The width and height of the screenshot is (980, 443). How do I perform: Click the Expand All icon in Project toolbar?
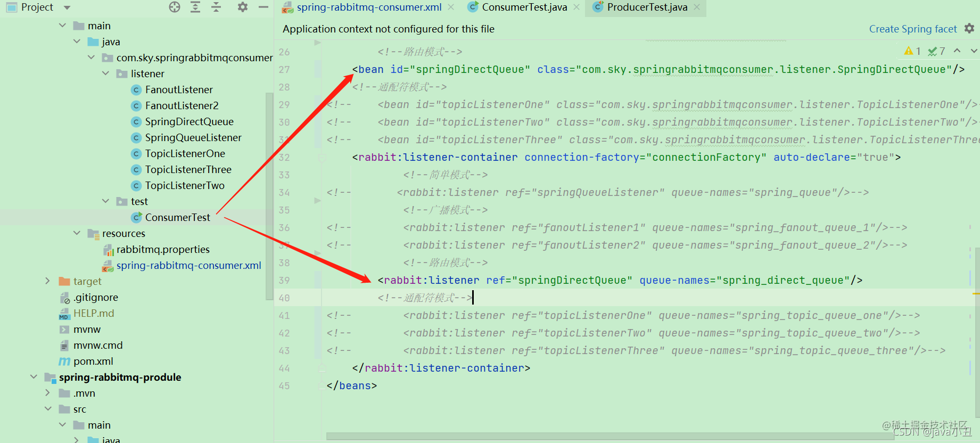pos(195,7)
